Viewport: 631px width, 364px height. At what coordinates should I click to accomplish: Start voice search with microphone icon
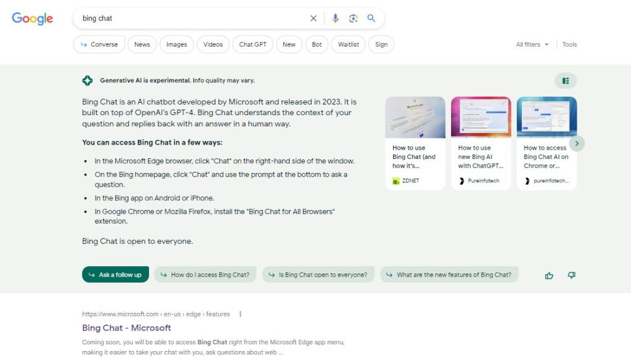[x=335, y=18]
